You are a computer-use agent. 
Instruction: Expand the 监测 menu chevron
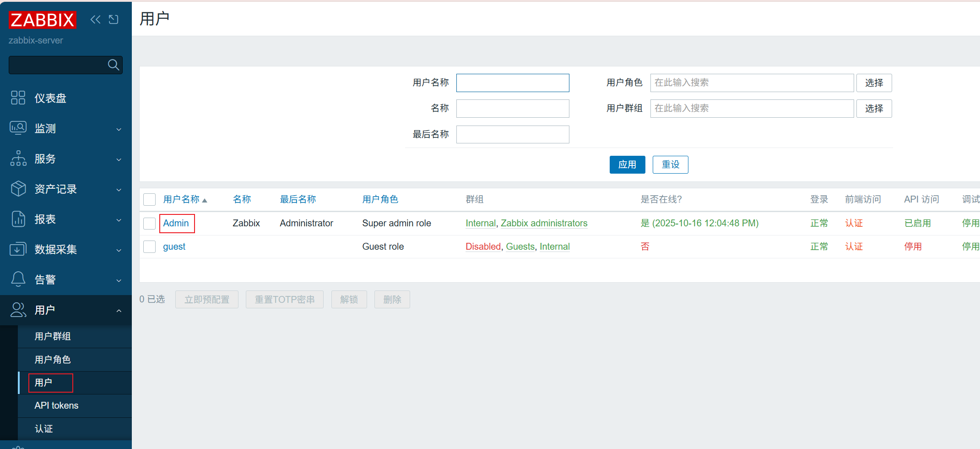[119, 129]
